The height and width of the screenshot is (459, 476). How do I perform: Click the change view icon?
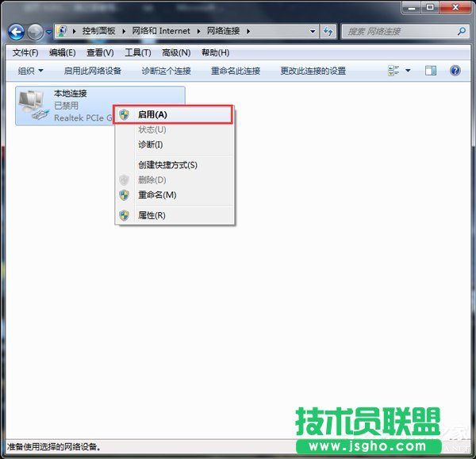[393, 71]
